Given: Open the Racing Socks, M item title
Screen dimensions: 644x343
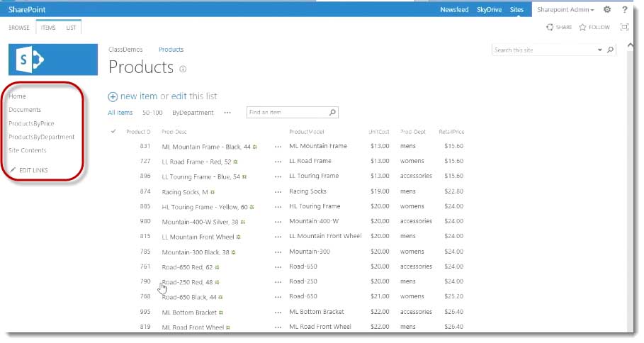Looking at the screenshot, I should point(185,192).
